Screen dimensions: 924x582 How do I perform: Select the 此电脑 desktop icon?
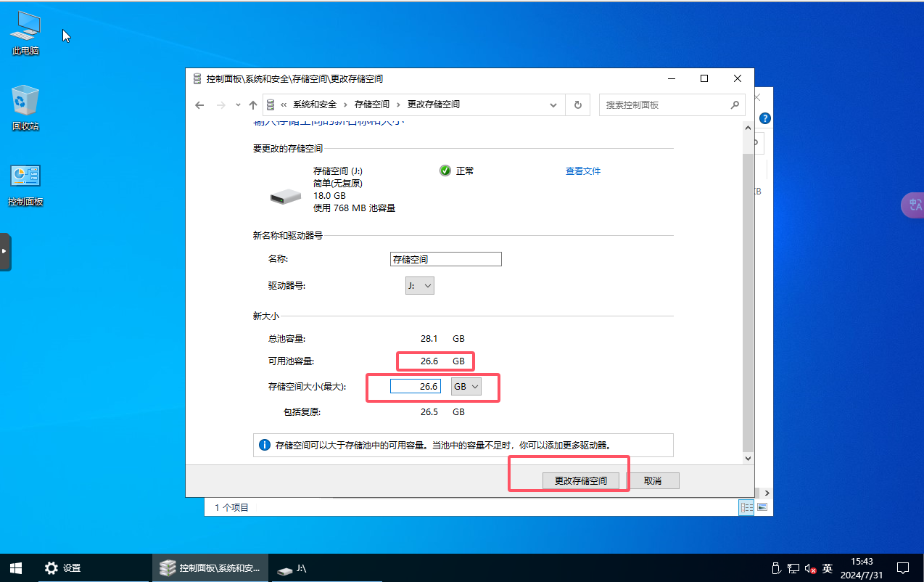coord(25,33)
